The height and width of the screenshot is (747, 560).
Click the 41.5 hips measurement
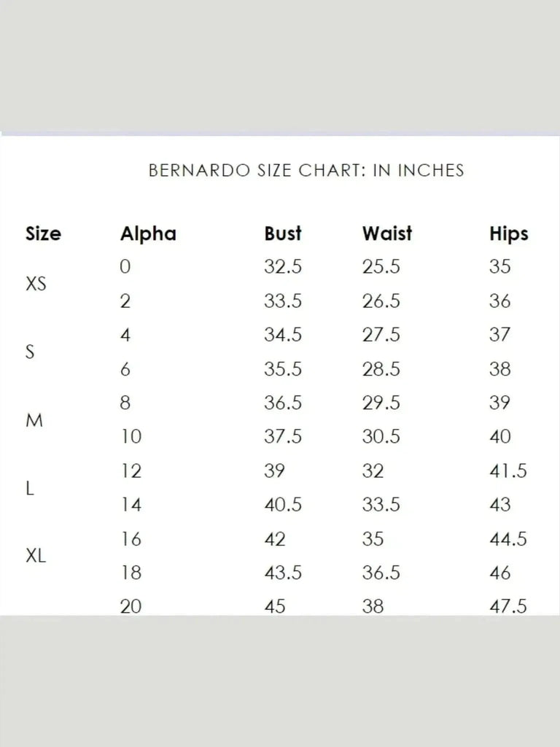(508, 471)
